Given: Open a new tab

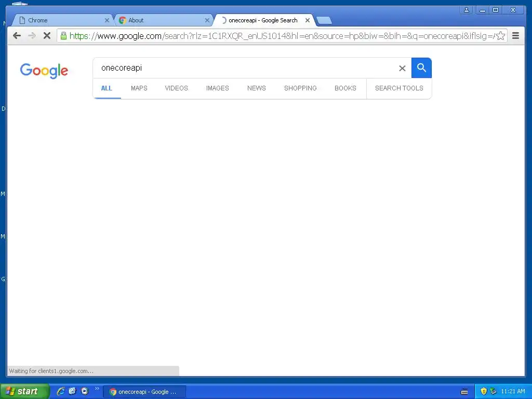Looking at the screenshot, I should click(324, 21).
